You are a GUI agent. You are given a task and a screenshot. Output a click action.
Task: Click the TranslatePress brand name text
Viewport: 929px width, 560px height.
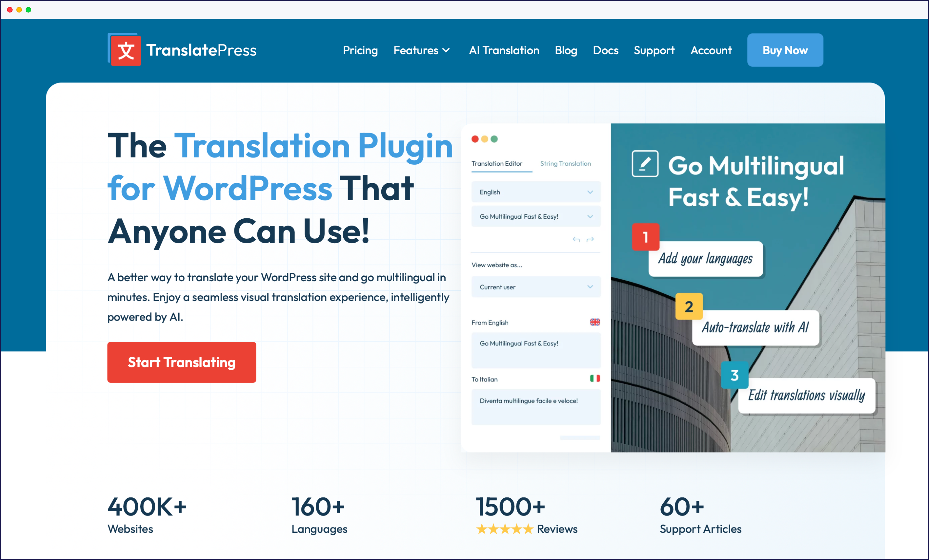point(201,50)
